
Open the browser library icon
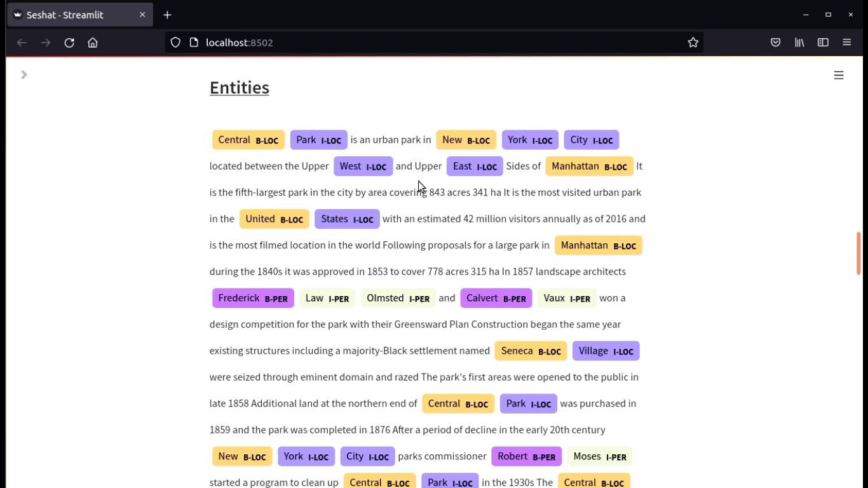[799, 43]
